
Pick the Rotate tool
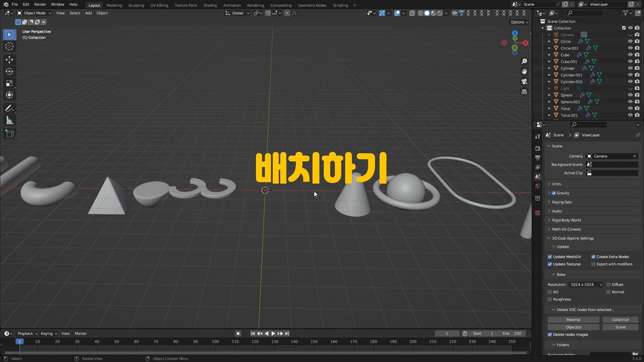(9, 72)
